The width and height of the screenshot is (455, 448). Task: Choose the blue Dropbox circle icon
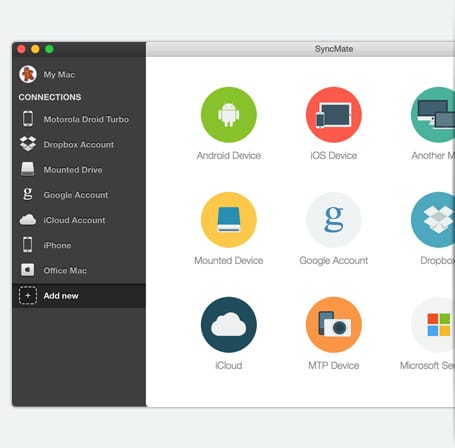coord(433,220)
